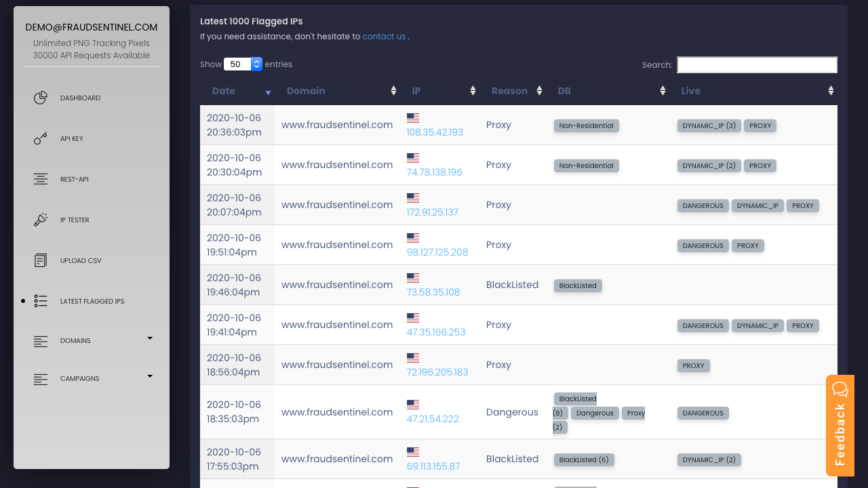This screenshot has height=488, width=868.
Task: Expand the Domains submenu arrow
Action: (150, 338)
